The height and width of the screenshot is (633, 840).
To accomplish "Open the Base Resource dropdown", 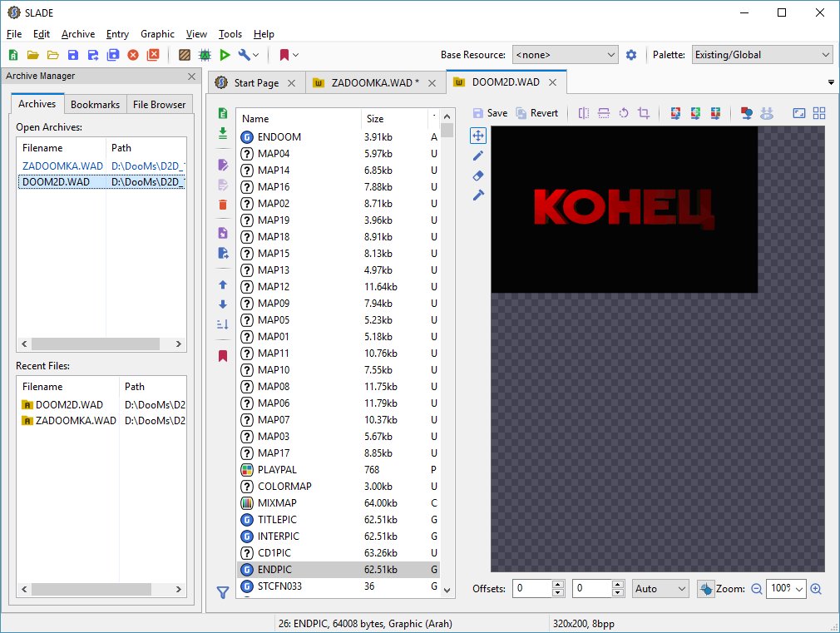I will pyautogui.click(x=565, y=55).
